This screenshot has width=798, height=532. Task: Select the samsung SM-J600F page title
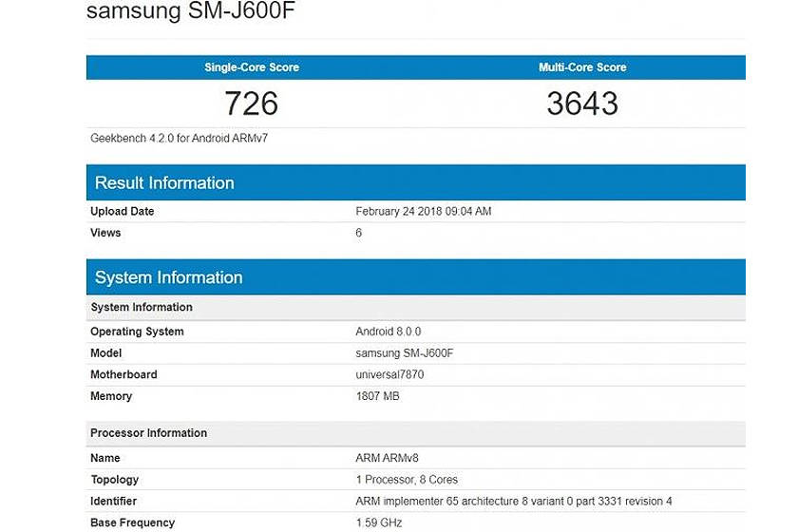pyautogui.click(x=191, y=10)
